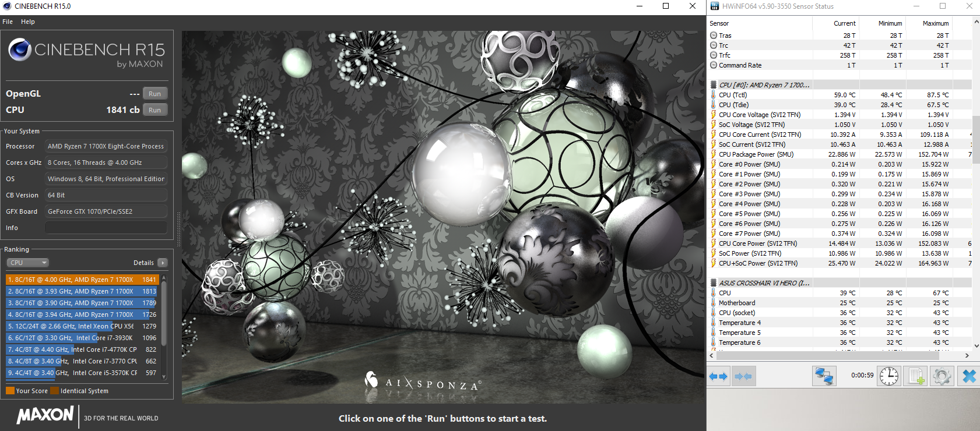Click the HWiNFO64 title bar icon
The height and width of the screenshot is (431, 980).
715,6
